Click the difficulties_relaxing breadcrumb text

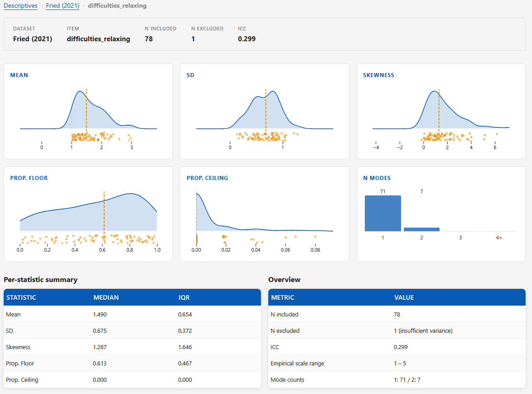click(x=117, y=6)
